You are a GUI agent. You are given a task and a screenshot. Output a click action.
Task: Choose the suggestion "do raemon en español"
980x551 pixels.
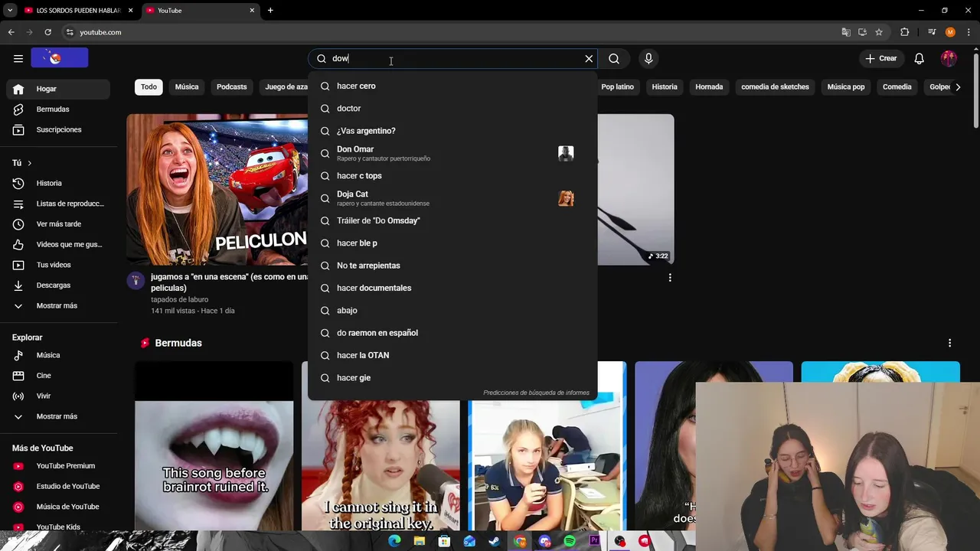pyautogui.click(x=452, y=333)
